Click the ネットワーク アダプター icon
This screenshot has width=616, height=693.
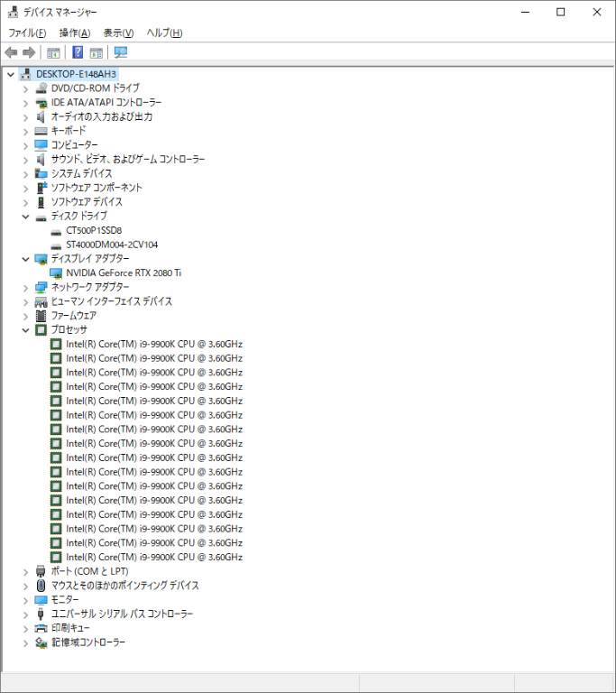[x=41, y=287]
